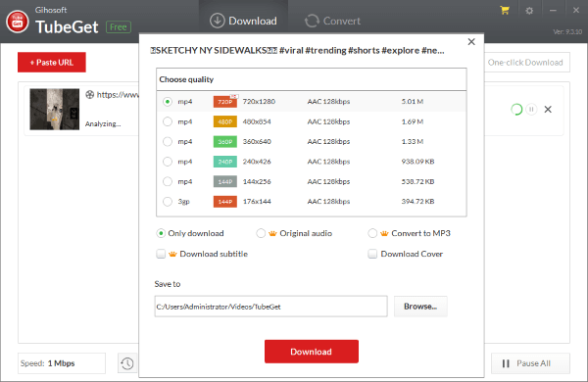Click the gray 144P mp4 badge
The height and width of the screenshot is (382, 588).
225,181
